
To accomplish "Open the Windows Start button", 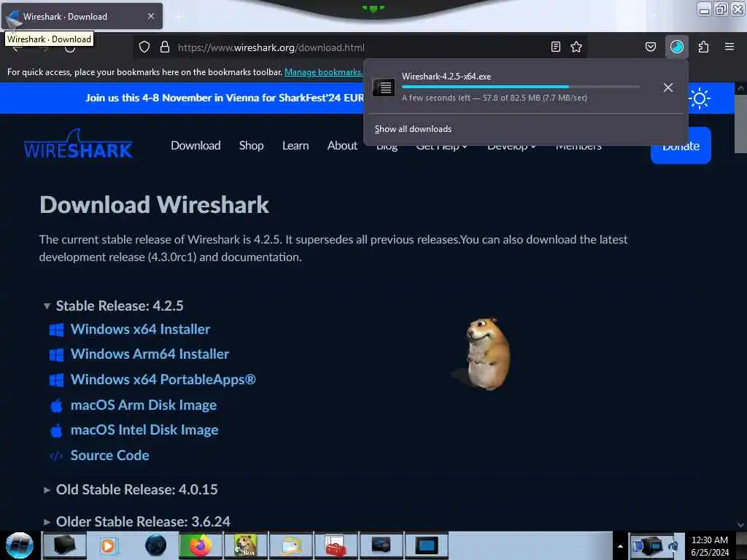I will (x=19, y=545).
